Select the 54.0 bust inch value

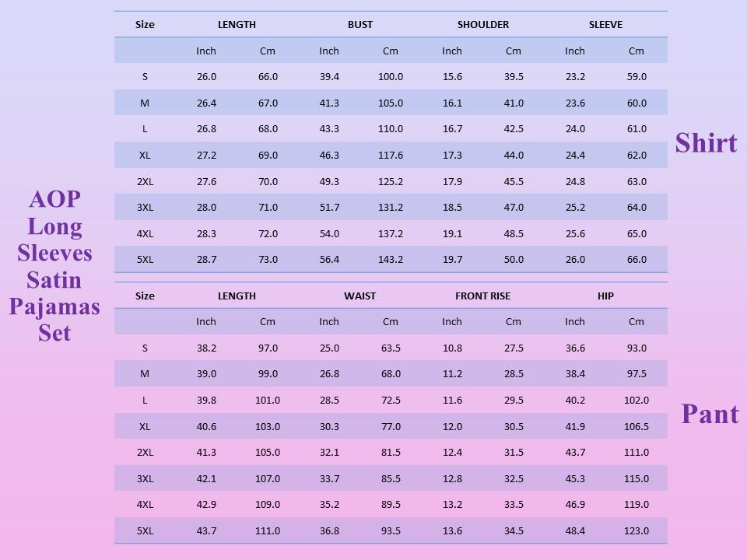(x=329, y=234)
